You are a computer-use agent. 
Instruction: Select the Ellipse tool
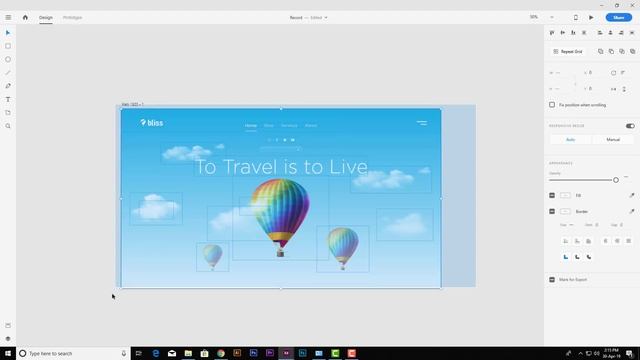tap(8, 60)
